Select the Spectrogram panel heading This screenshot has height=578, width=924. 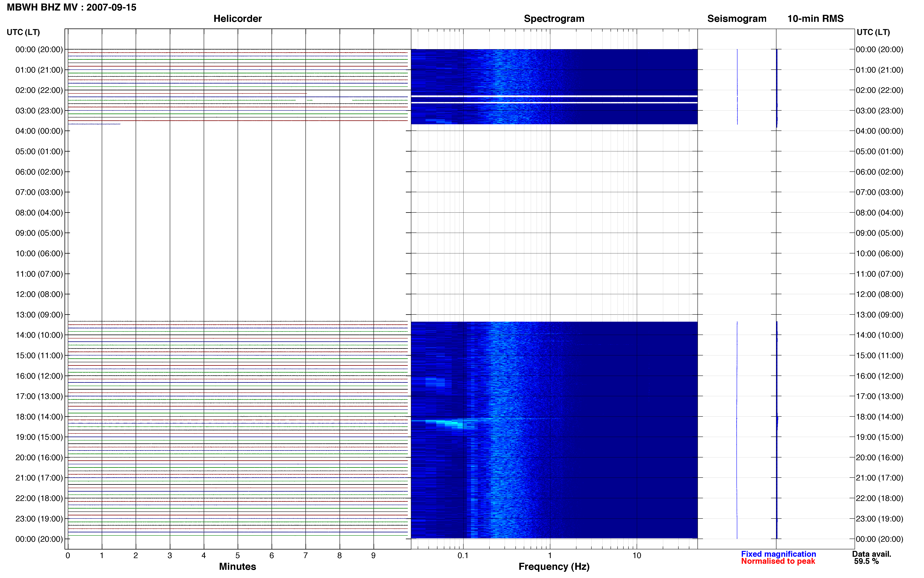[x=554, y=19]
